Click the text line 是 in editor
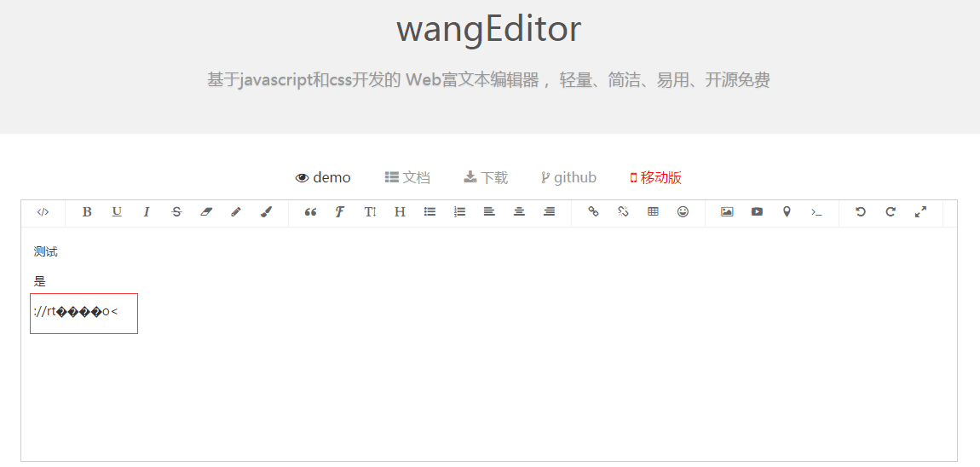Screen dimensions: 980x467 point(40,281)
